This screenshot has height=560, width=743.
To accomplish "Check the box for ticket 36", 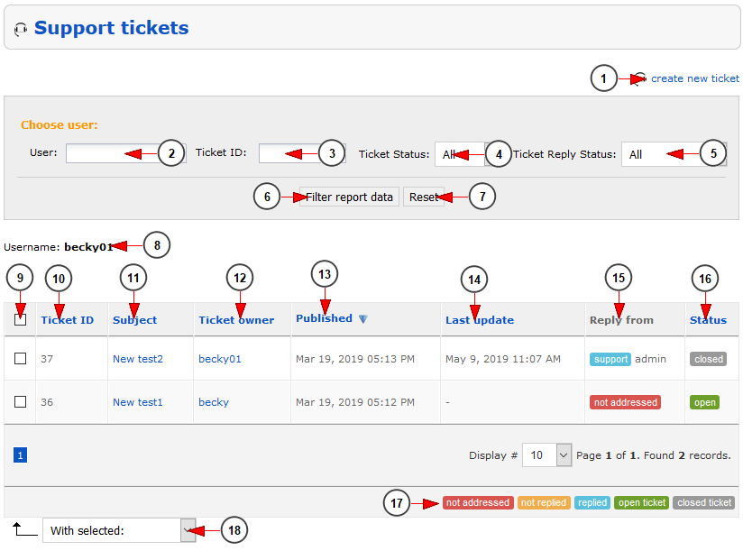I will (x=21, y=402).
